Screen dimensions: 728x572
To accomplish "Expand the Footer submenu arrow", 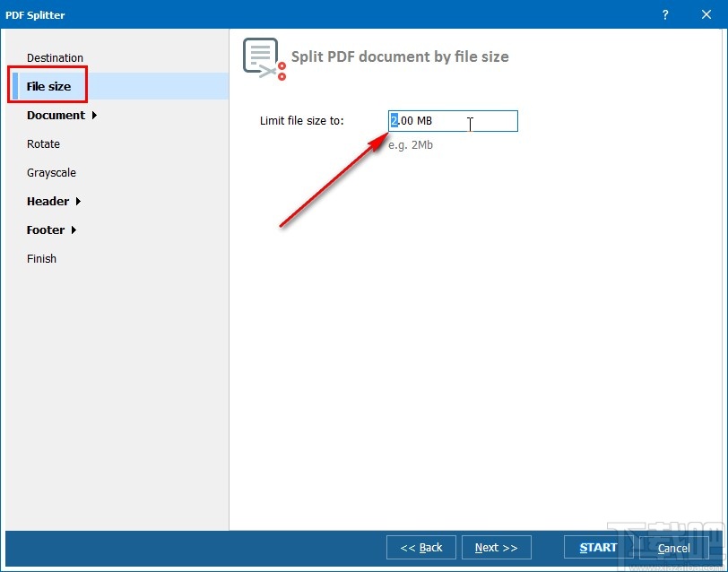I will (74, 230).
